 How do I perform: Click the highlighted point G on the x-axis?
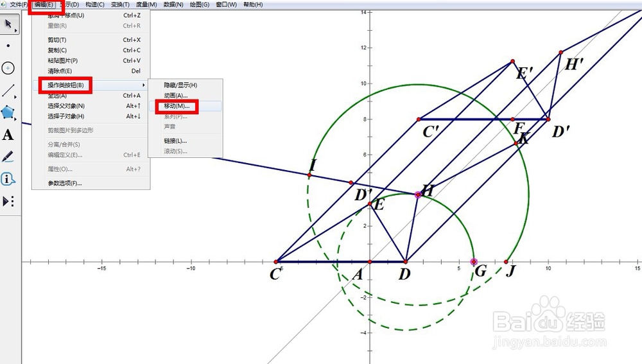pyautogui.click(x=474, y=262)
